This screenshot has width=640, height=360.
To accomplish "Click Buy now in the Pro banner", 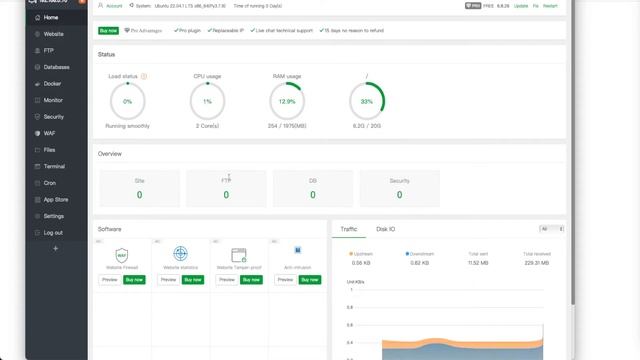I will (x=108, y=31).
